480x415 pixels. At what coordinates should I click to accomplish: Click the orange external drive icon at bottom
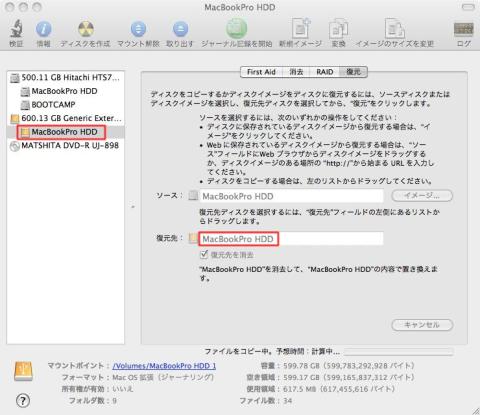point(23,371)
